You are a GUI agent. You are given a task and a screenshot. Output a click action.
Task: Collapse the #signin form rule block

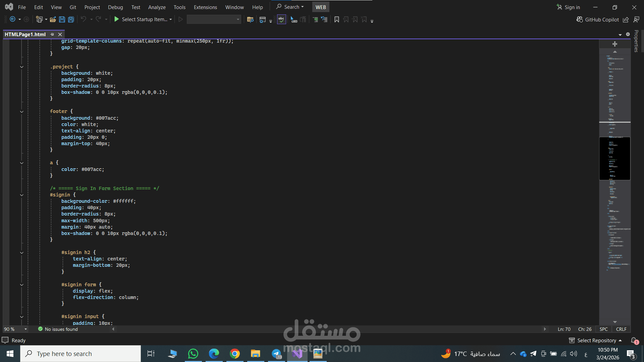click(x=21, y=285)
